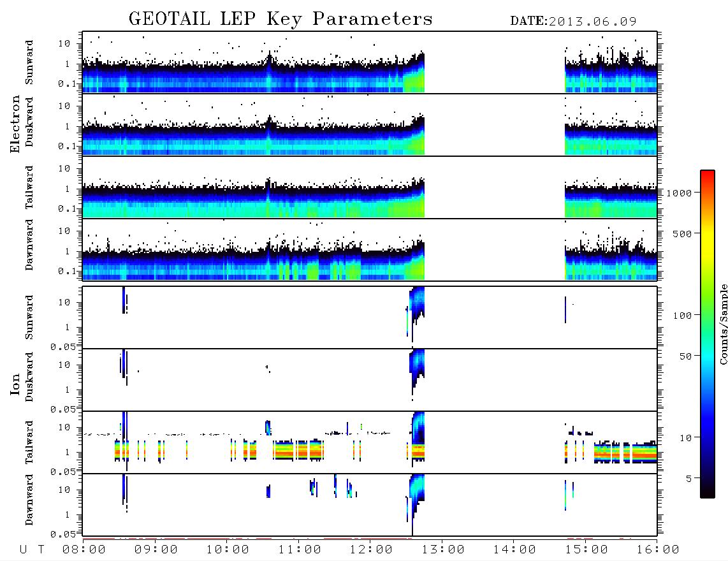The height and width of the screenshot is (561, 728).
Task: Select the 10:00 time tick label
Action: pyautogui.click(x=228, y=550)
